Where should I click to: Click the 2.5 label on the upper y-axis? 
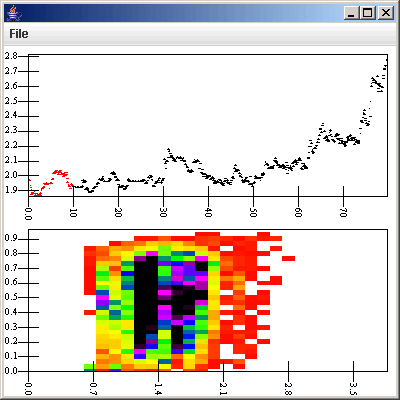11,101
